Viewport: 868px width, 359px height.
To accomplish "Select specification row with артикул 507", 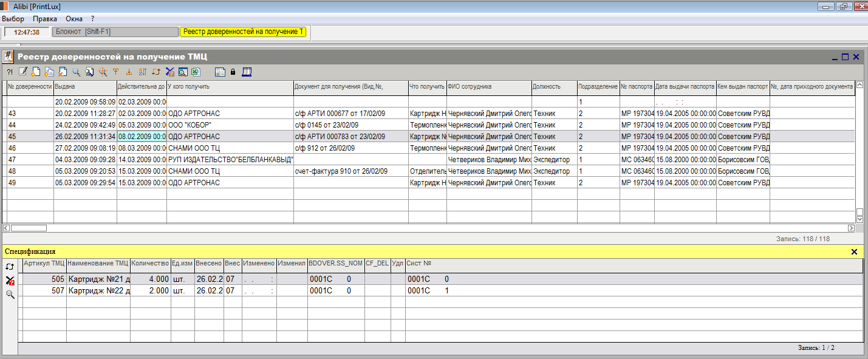I will [440, 291].
